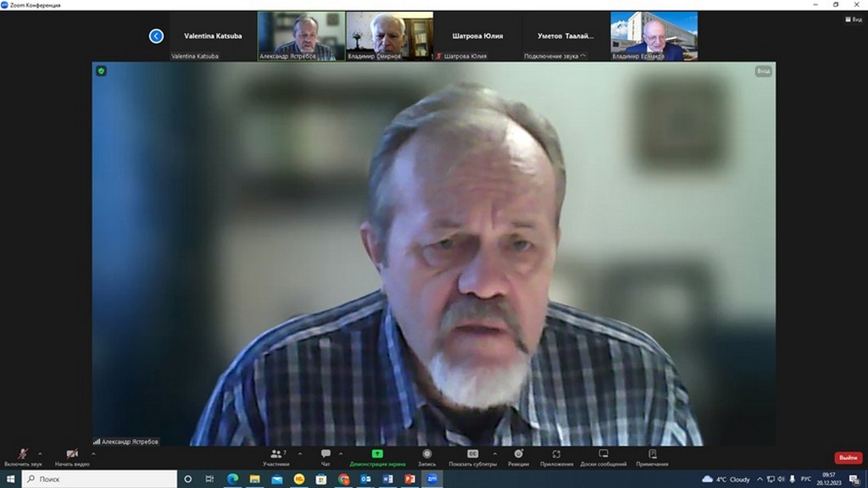Select Владимир Смирнов video thumbnail
This screenshot has height=488, width=868.
coord(389,36)
